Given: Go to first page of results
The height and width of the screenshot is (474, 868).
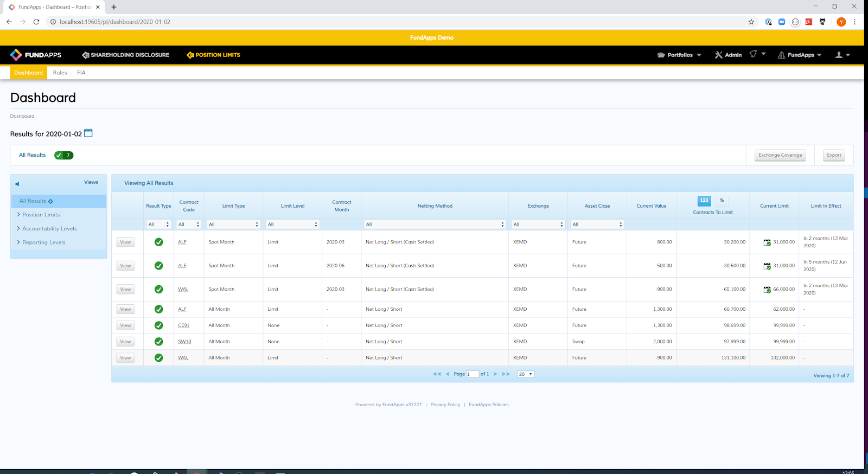Looking at the screenshot, I should coord(437,374).
